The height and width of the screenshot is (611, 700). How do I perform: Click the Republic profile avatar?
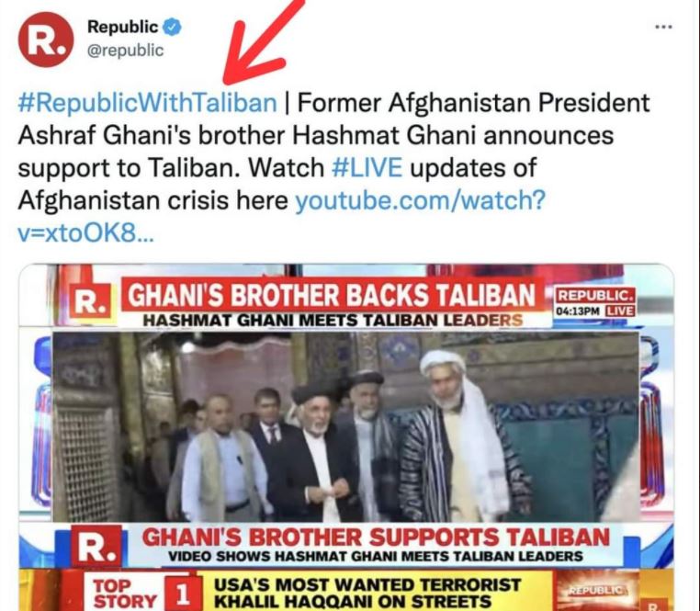46,40
